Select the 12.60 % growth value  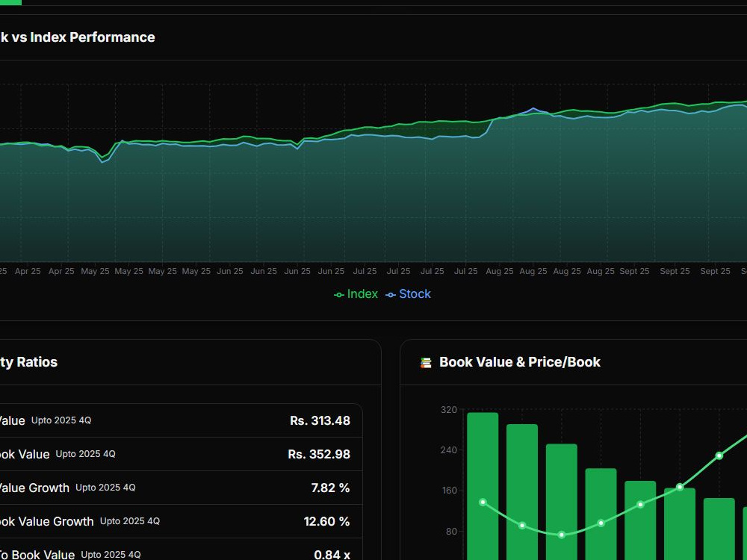coord(327,521)
